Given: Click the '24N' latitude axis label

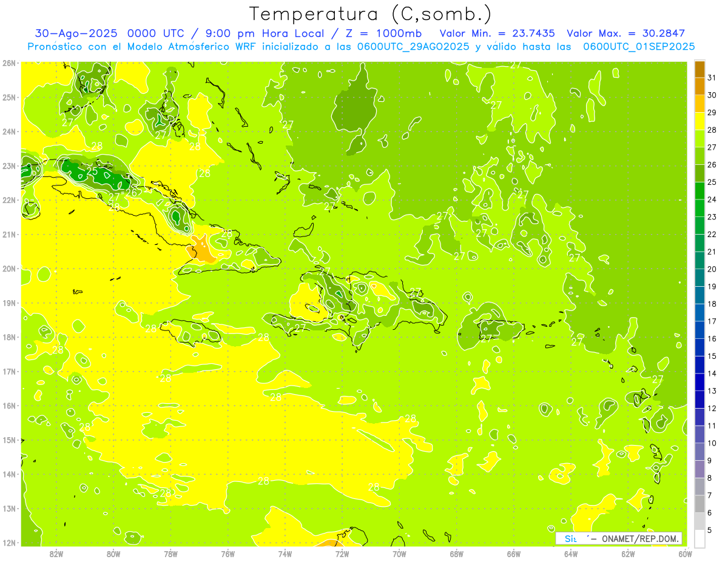Looking at the screenshot, I should pos(9,132).
